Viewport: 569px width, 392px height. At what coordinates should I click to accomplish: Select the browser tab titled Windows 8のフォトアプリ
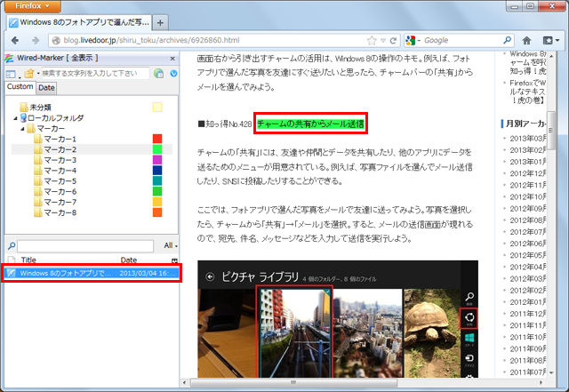79,22
